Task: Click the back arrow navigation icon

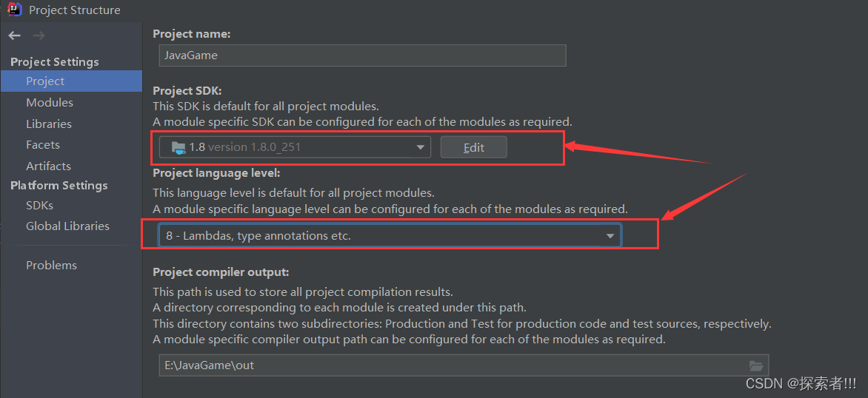Action: (x=15, y=36)
